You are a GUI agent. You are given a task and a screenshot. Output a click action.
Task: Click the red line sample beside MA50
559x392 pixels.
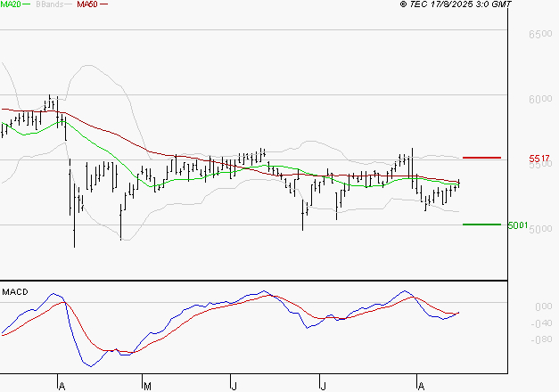click(104, 4)
